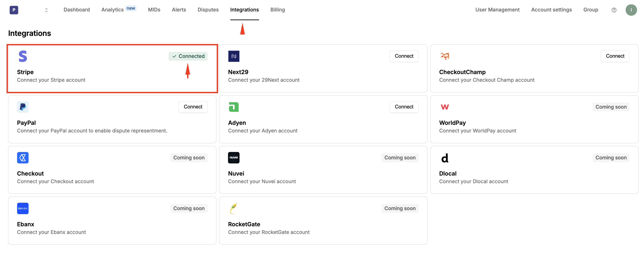Click the Checkout logo icon
The image size is (644, 264).
[x=23, y=157]
